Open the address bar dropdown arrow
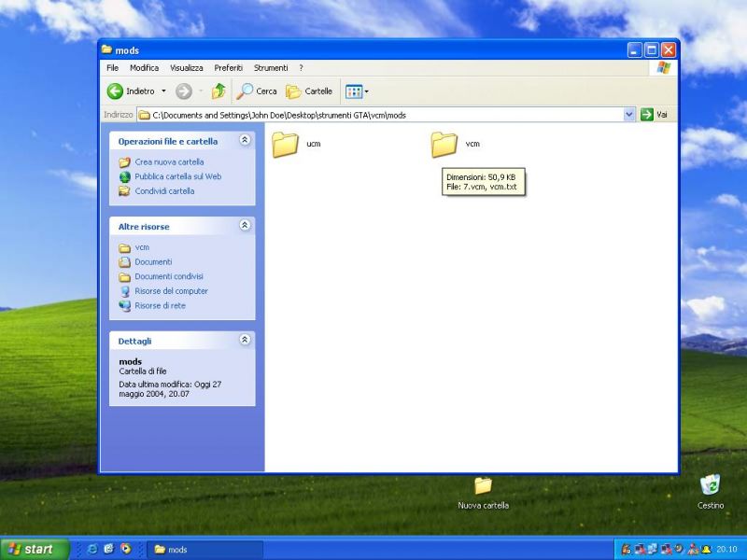The height and width of the screenshot is (560, 747). tap(628, 115)
